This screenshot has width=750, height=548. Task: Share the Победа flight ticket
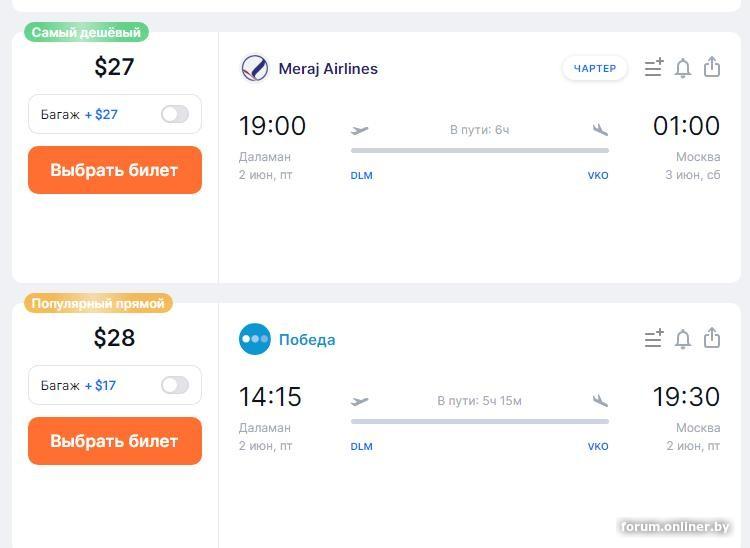click(x=712, y=338)
